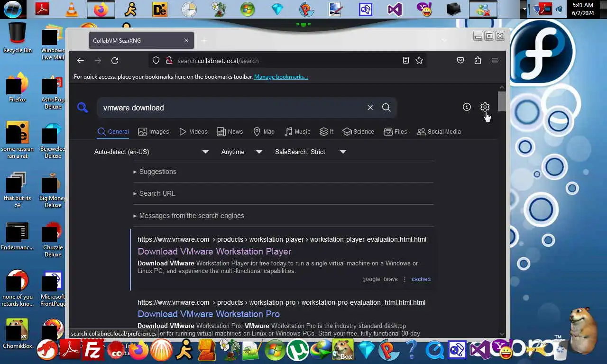This screenshot has width=607, height=364.
Task: Show hidden tray icons arrow
Action: [524, 9]
